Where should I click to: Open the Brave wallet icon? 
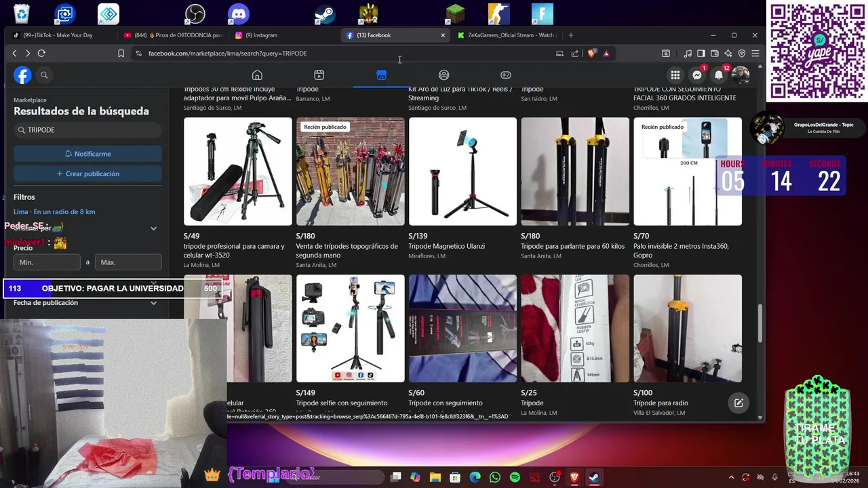(x=715, y=54)
